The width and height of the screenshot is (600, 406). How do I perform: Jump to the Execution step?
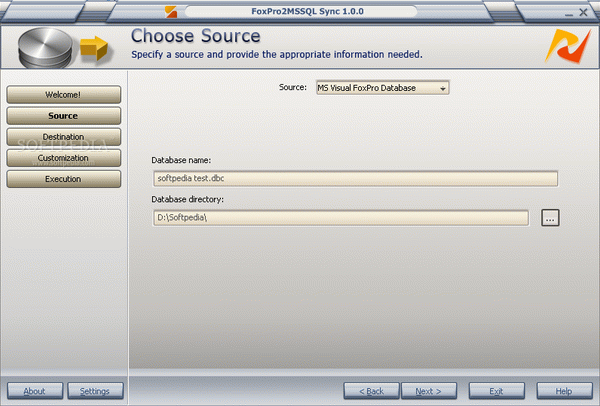[64, 179]
